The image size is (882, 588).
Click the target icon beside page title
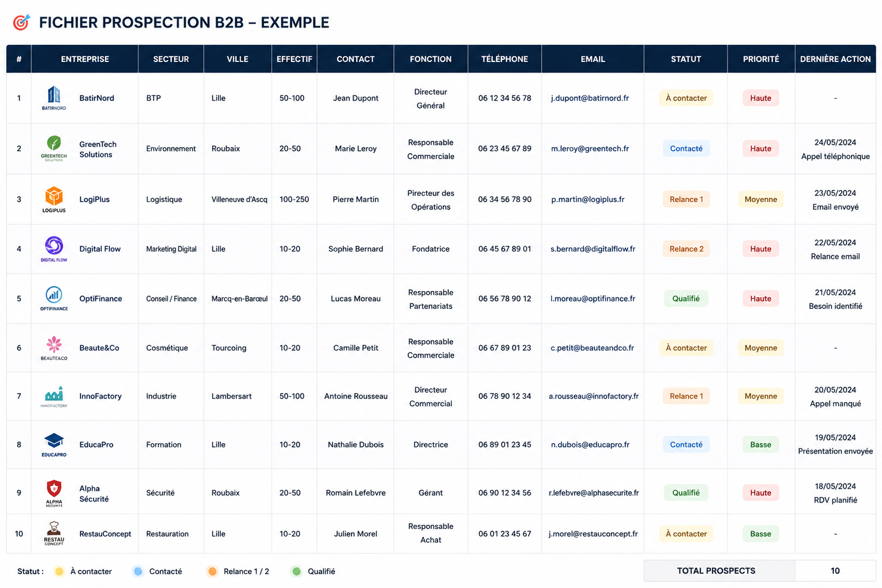[x=21, y=22]
